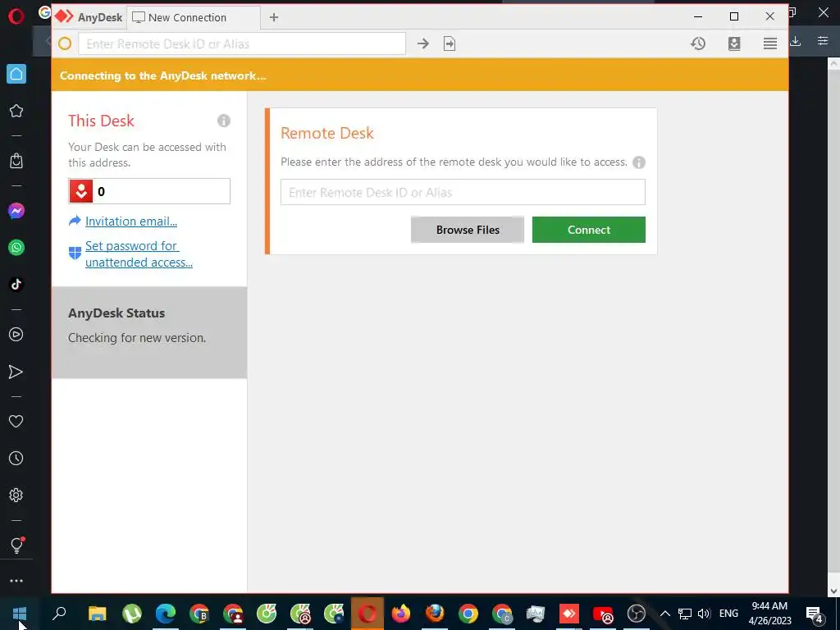Click the This Desk ID field showing 0
Viewport: 840px width, 630px height.
coord(149,191)
